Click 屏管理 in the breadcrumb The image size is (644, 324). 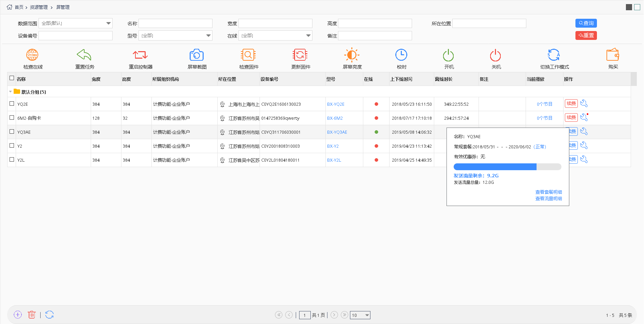(x=63, y=7)
